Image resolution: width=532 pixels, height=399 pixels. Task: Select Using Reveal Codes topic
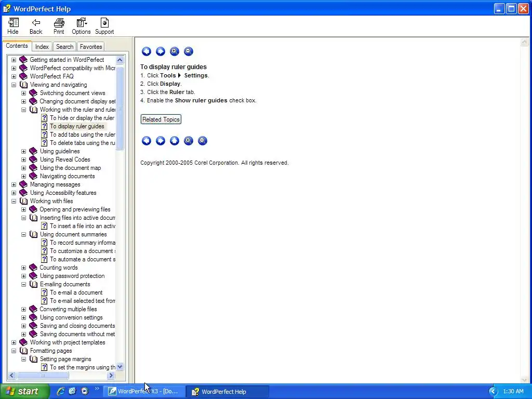coord(65,159)
